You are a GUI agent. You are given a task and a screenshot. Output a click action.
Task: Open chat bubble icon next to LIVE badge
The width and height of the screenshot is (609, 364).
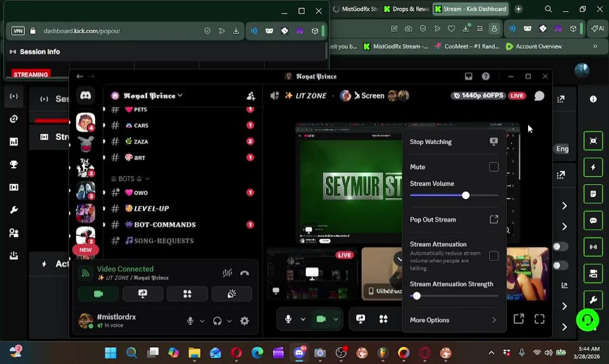tap(539, 96)
